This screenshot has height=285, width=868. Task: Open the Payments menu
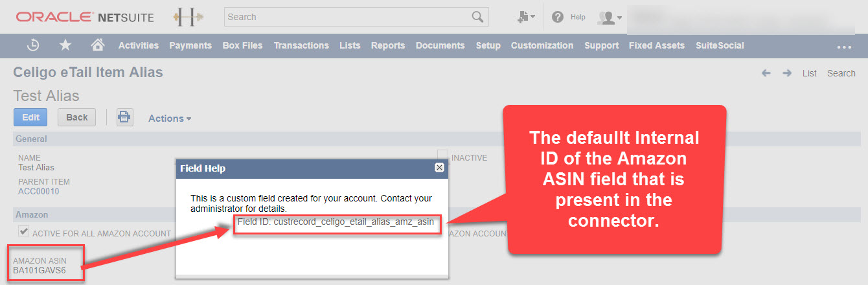[190, 45]
